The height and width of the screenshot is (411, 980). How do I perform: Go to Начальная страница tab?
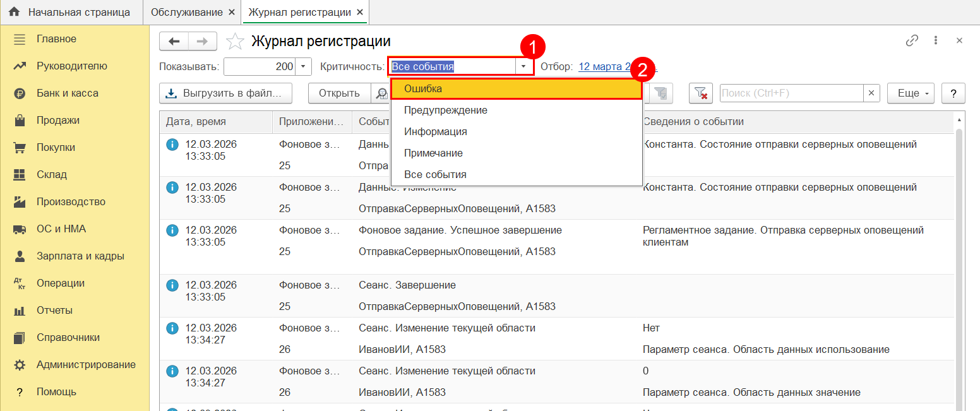[x=78, y=13]
